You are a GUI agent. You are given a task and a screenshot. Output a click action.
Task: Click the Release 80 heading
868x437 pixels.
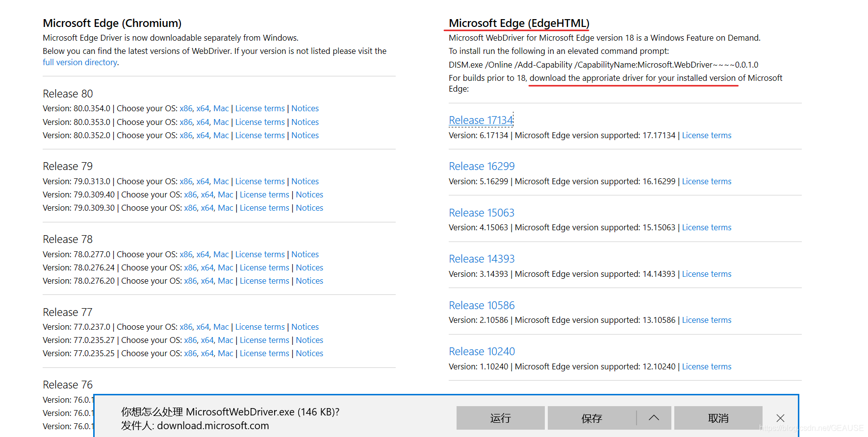pos(68,94)
